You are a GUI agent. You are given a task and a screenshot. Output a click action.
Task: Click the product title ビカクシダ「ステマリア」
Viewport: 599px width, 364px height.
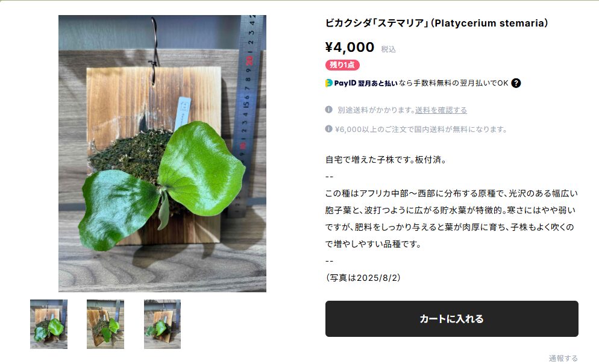point(437,24)
